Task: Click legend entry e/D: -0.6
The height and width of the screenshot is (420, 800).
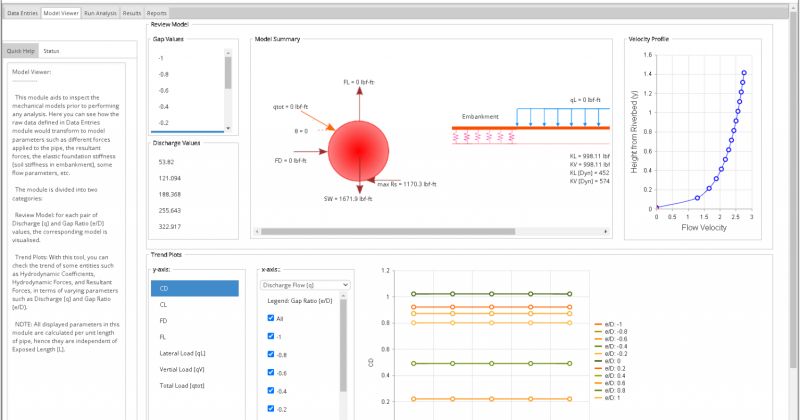Action: pos(611,339)
